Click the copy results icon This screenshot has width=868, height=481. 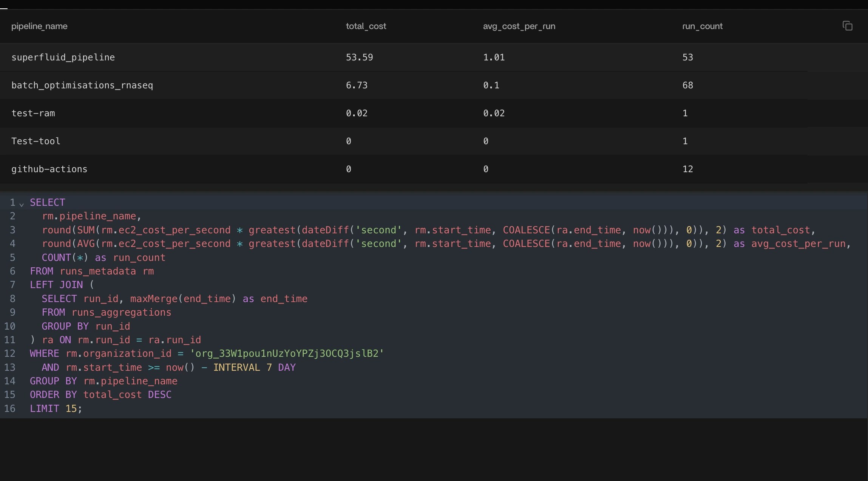[847, 26]
